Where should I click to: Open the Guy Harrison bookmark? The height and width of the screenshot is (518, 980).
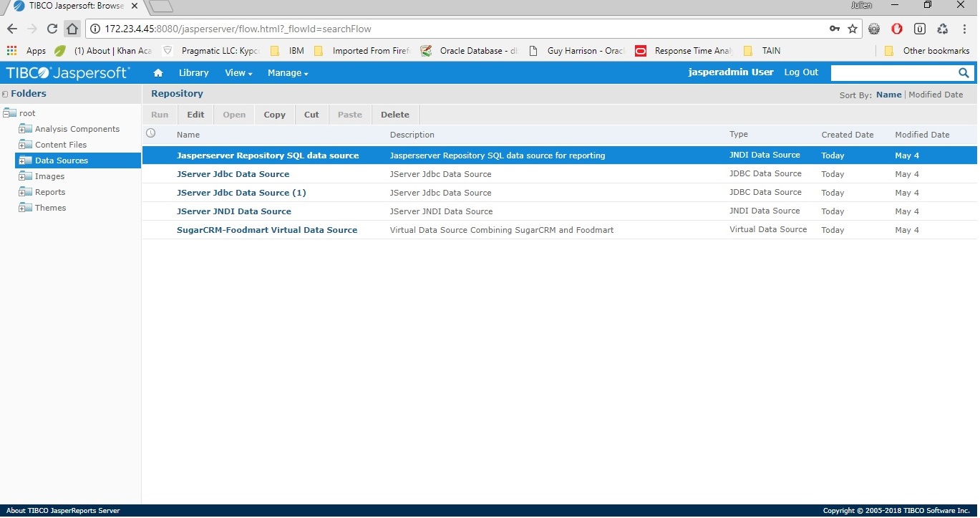(576, 51)
